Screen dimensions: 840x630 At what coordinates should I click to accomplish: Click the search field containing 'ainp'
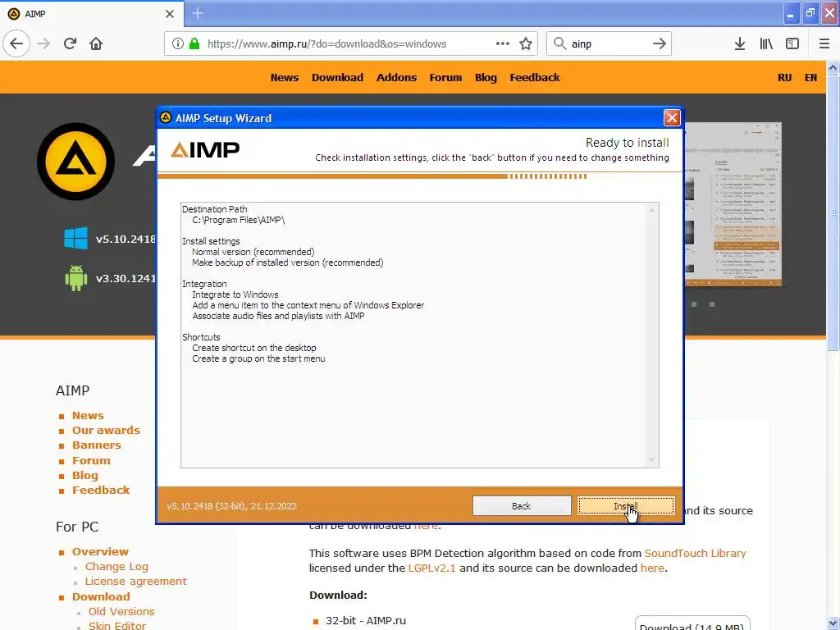tap(609, 44)
